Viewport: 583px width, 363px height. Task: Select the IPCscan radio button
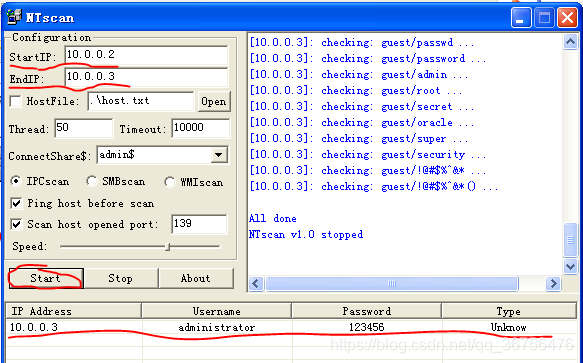(x=16, y=182)
